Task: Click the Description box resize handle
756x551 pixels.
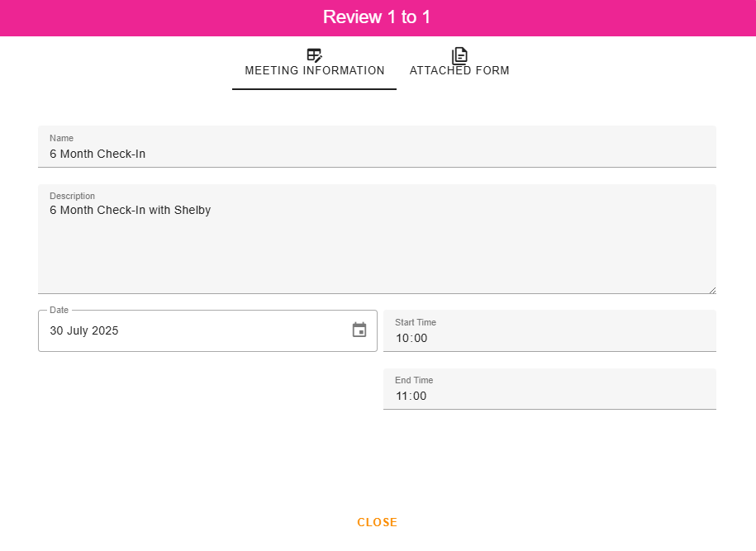Action: (x=711, y=289)
